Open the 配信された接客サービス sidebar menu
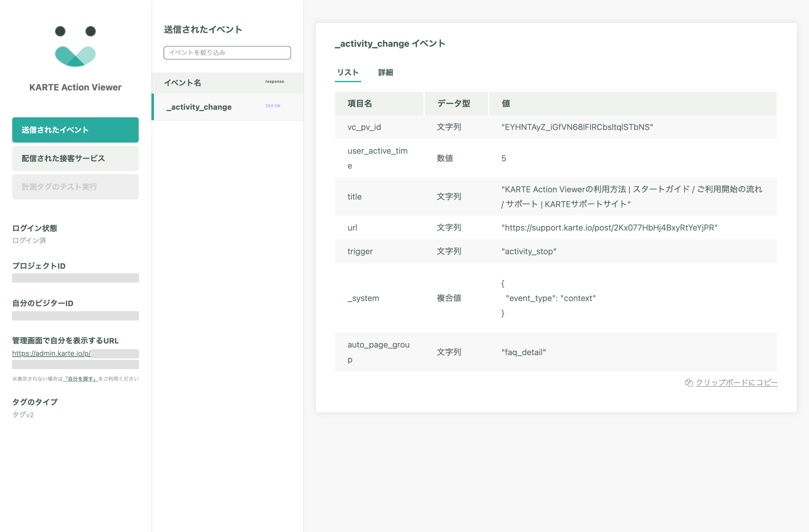 point(75,158)
